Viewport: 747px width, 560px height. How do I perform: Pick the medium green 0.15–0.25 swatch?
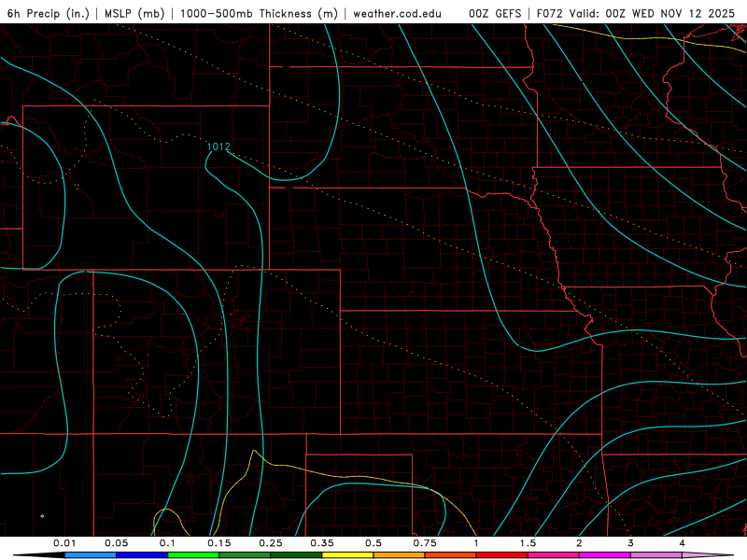click(x=245, y=555)
